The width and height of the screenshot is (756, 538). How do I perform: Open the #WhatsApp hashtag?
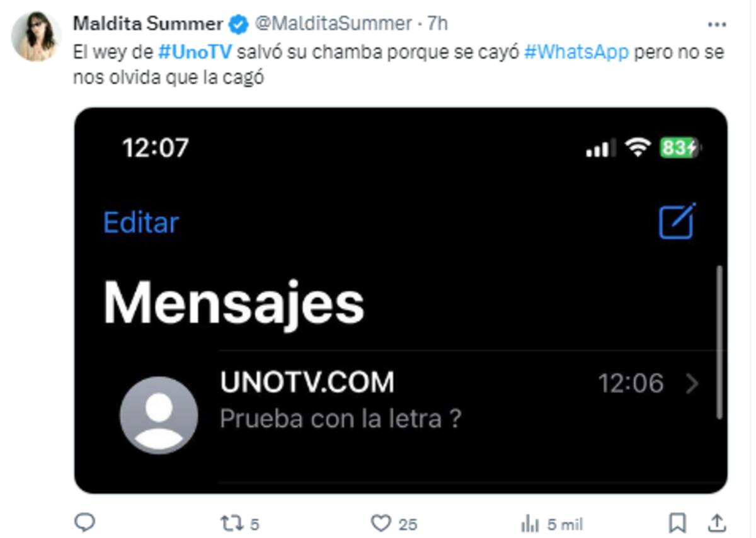[x=576, y=52]
